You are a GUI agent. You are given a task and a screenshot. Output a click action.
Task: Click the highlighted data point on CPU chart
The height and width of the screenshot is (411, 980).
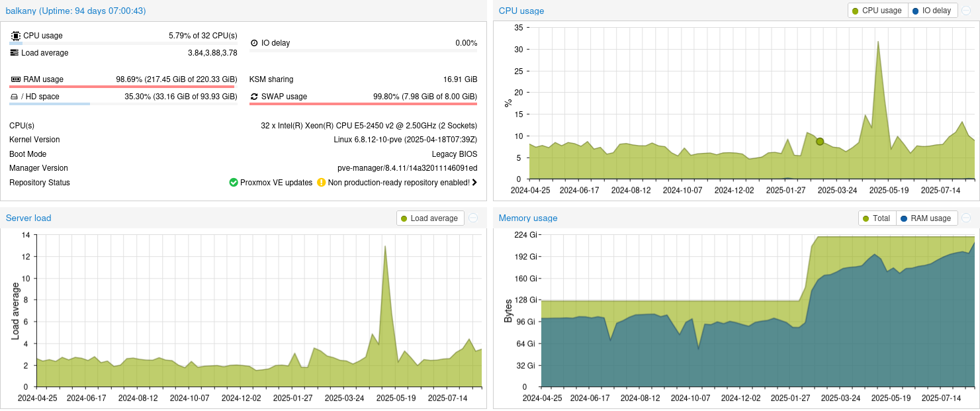820,142
